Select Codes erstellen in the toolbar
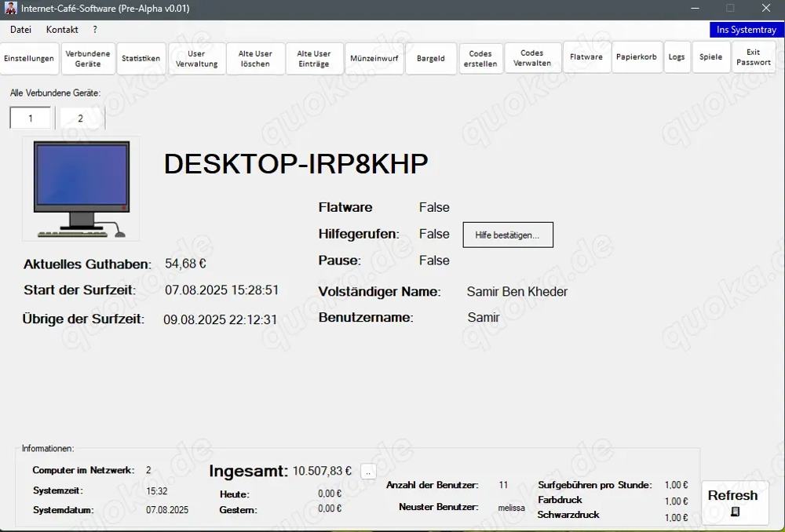Viewport: 785px width, 532px height. click(x=481, y=57)
